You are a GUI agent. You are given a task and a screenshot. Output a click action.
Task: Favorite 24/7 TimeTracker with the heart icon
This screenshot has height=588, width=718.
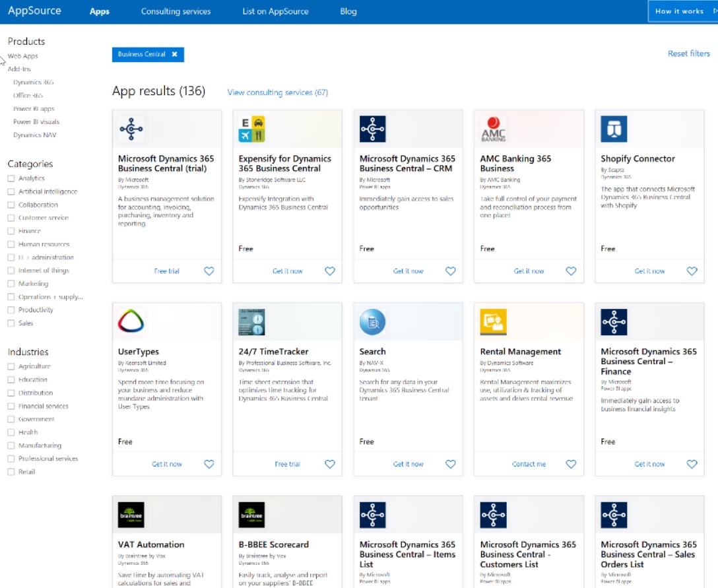tap(330, 464)
